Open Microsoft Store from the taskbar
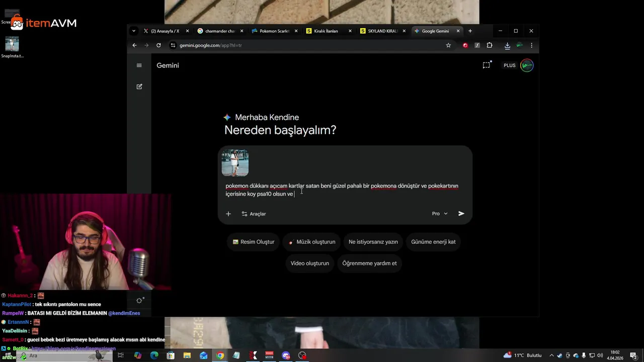 click(171, 355)
